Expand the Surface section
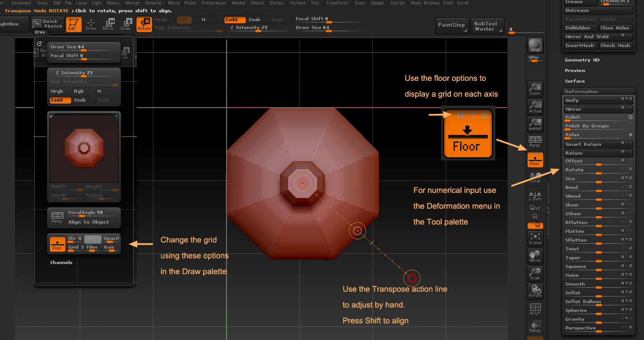This screenshot has width=644, height=340. (574, 81)
